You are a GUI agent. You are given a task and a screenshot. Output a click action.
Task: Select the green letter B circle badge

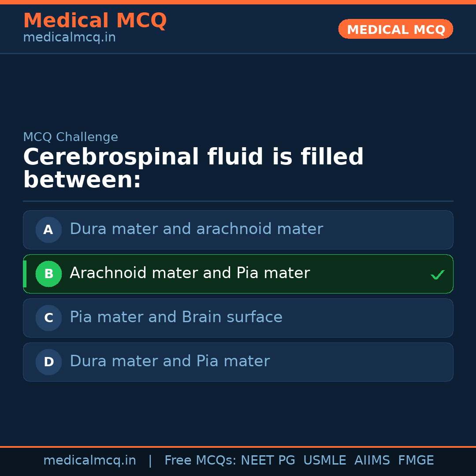[x=48, y=274]
